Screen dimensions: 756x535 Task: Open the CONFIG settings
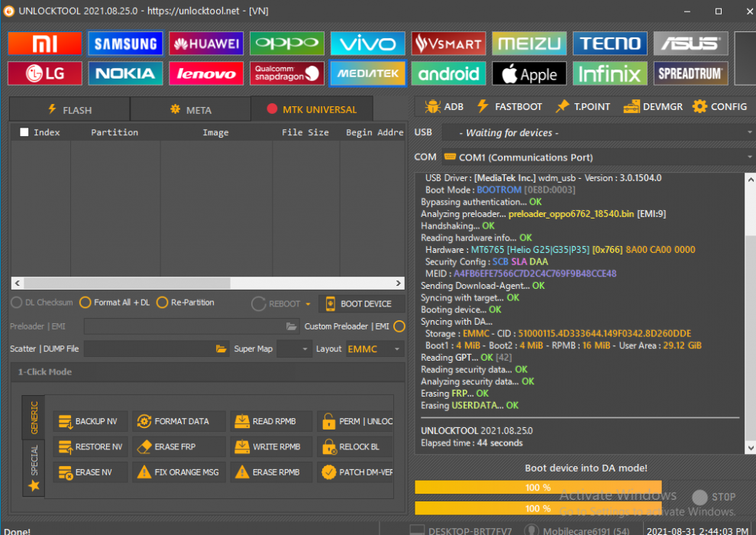[720, 106]
